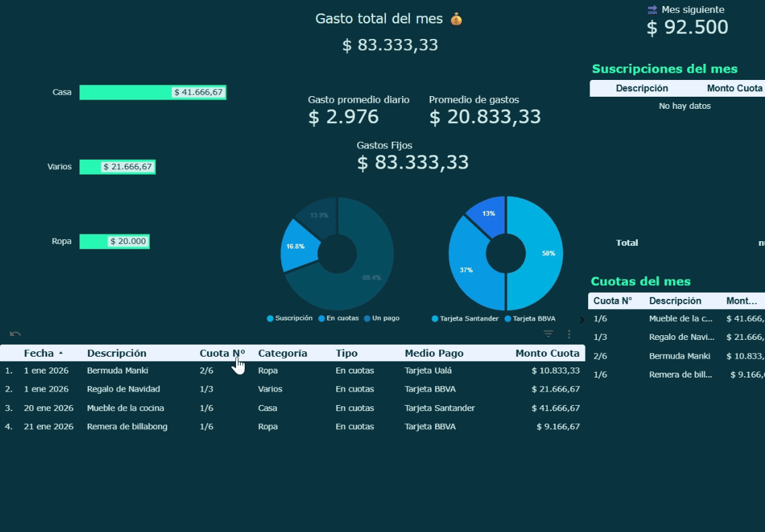The width and height of the screenshot is (765, 532).
Task: Toggle sort arrow on the Fecha column
Action: point(61,353)
